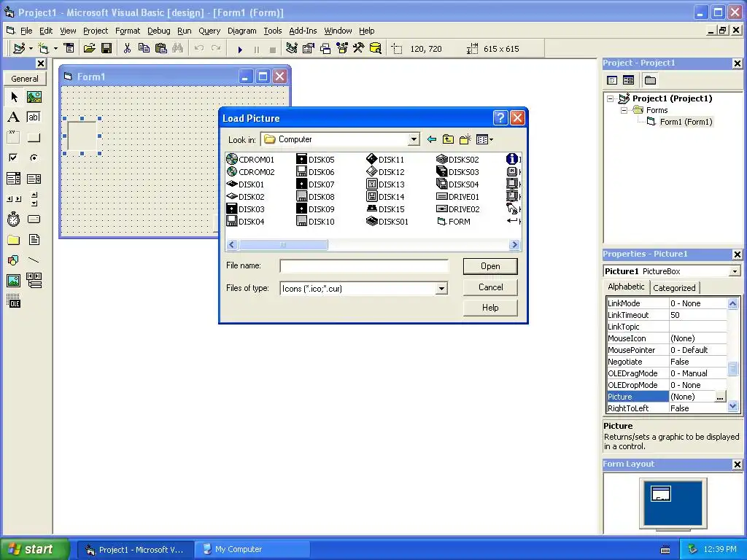The height and width of the screenshot is (560, 747).
Task: Toggle Folders in Project panel
Action: (650, 80)
